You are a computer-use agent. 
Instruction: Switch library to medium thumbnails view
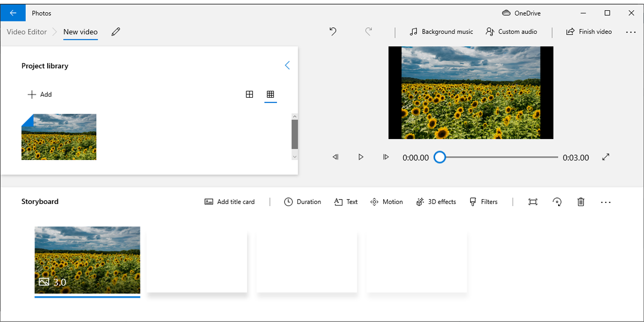(x=250, y=94)
